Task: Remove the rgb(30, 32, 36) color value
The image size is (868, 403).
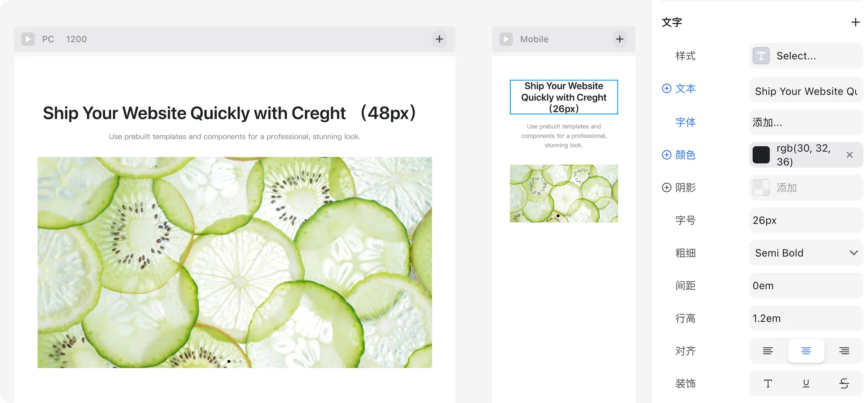Action: click(x=849, y=155)
